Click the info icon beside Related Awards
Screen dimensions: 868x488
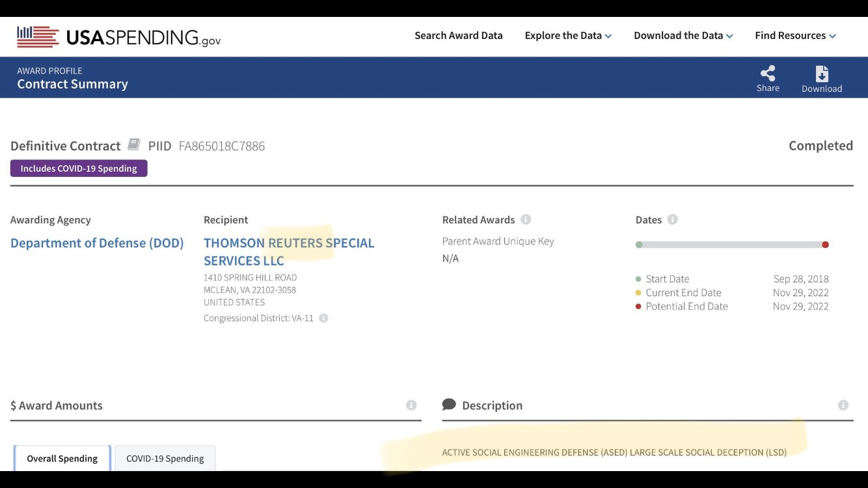pos(526,219)
